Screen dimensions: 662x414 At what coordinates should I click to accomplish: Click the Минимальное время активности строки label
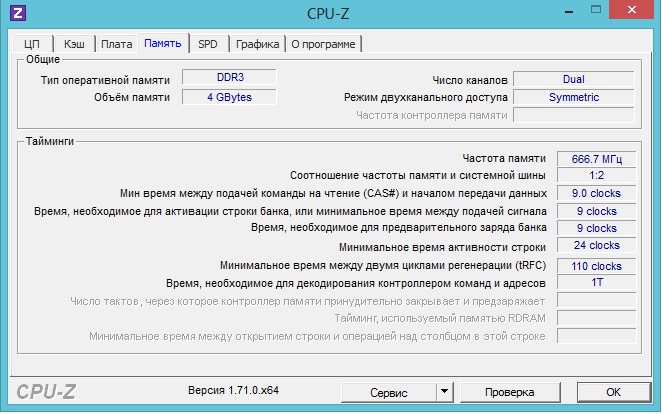pyautogui.click(x=442, y=247)
